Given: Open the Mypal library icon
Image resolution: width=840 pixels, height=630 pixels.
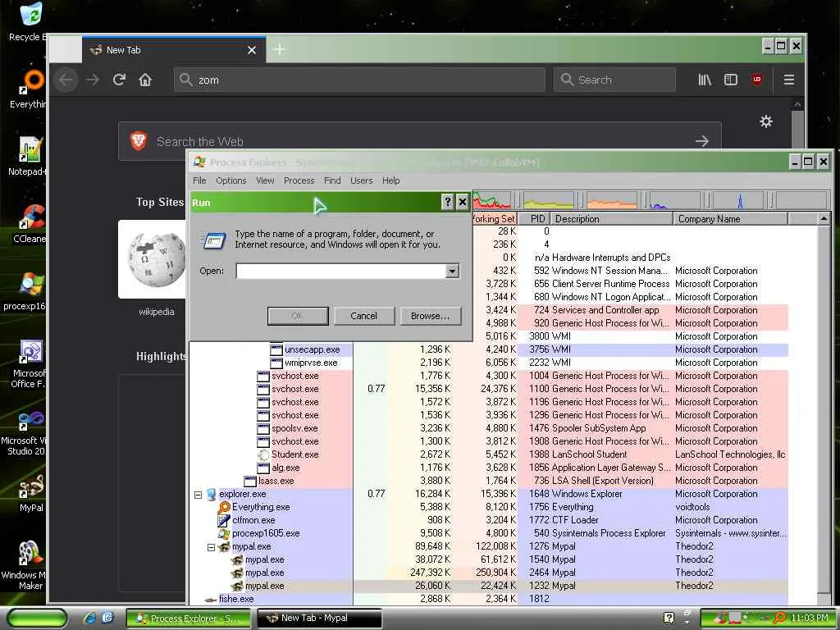Looking at the screenshot, I should point(705,80).
